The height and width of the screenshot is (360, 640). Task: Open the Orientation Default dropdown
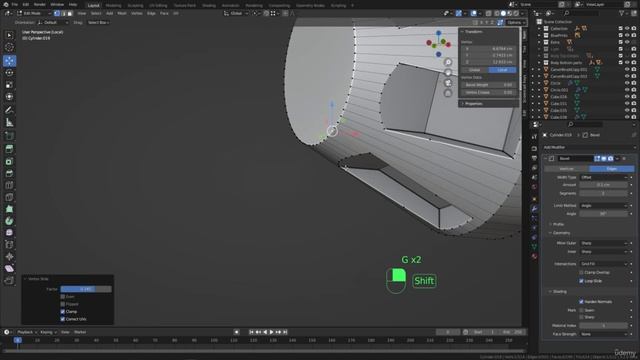(x=52, y=22)
